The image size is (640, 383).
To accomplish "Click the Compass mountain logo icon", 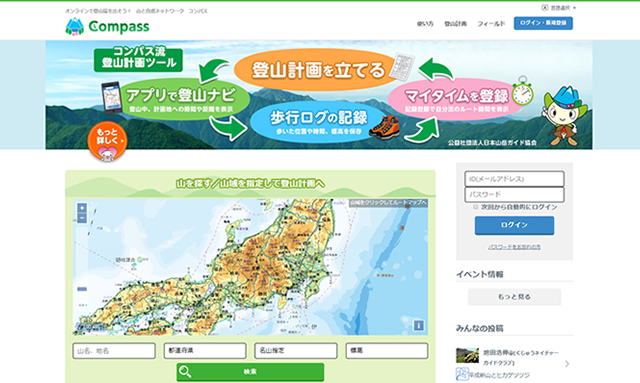I will 75,27.
